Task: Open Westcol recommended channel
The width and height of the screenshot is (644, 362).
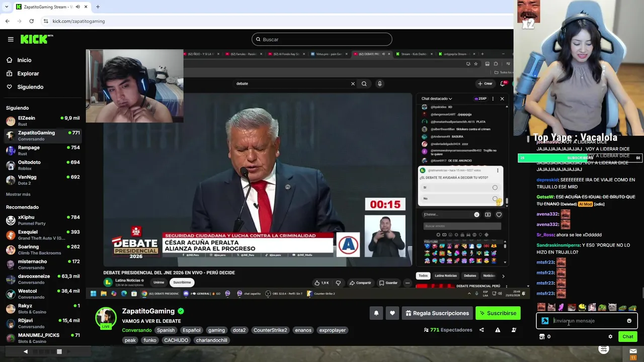Action: (43, 294)
